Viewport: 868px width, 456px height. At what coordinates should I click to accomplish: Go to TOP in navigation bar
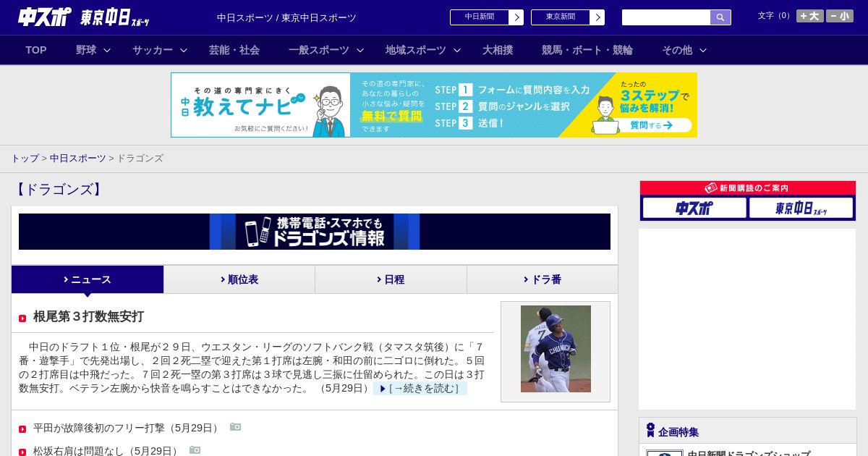click(36, 50)
